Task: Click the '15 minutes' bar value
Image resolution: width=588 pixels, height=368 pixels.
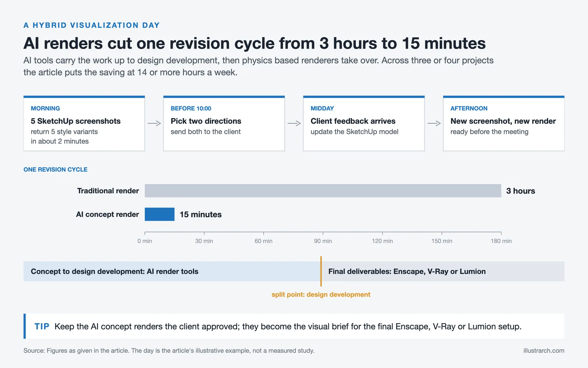Action: (201, 215)
